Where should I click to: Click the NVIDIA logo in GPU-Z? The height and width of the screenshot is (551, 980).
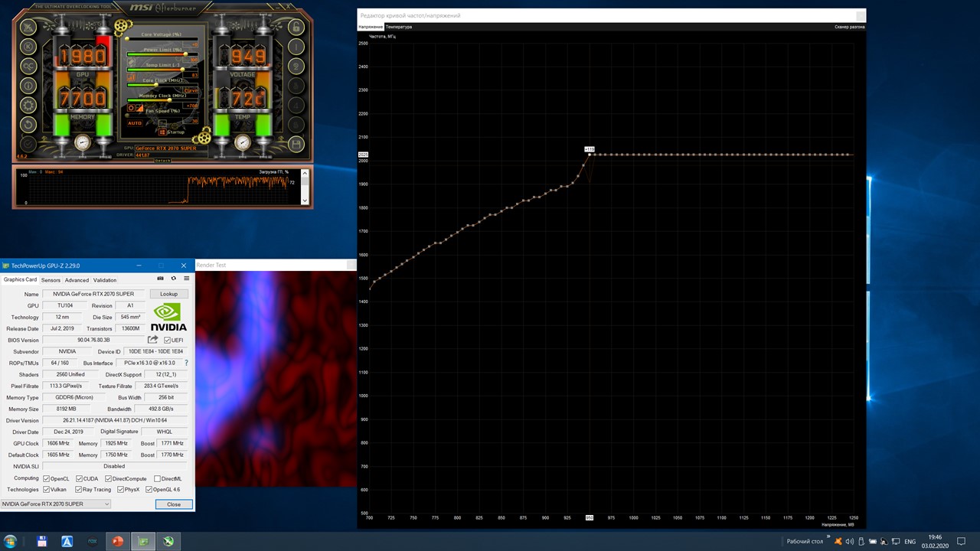click(x=168, y=317)
